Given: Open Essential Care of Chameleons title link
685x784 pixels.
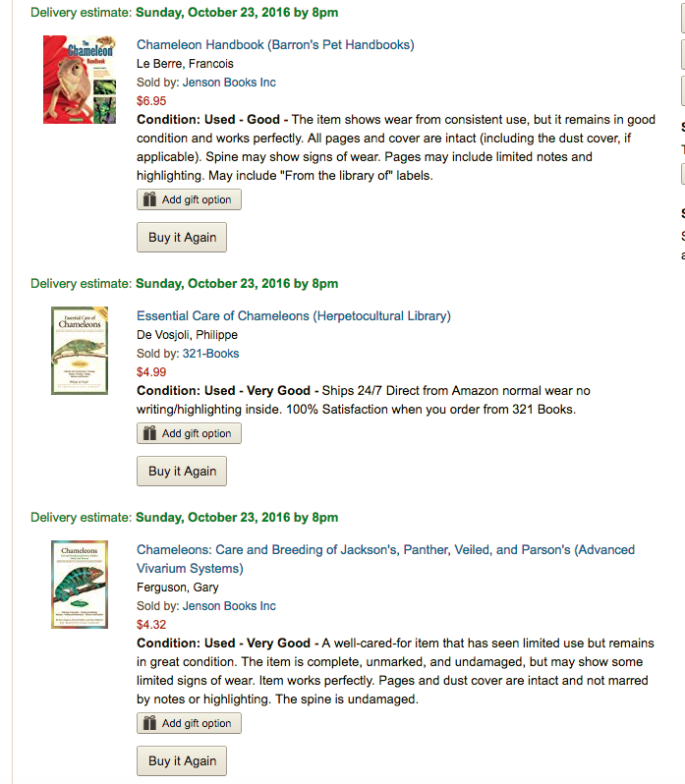Looking at the screenshot, I should 293,316.
